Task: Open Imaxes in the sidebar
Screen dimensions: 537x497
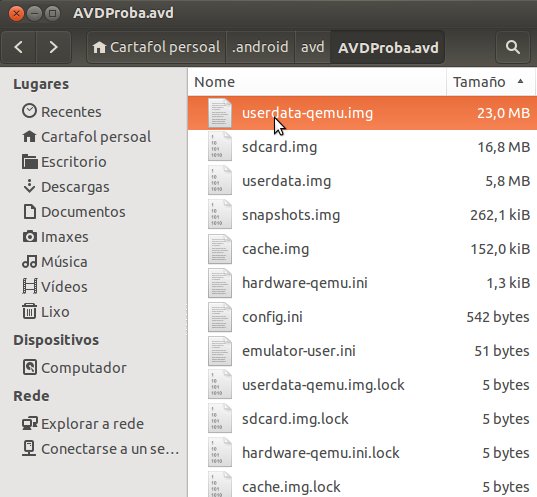Action: (x=65, y=237)
